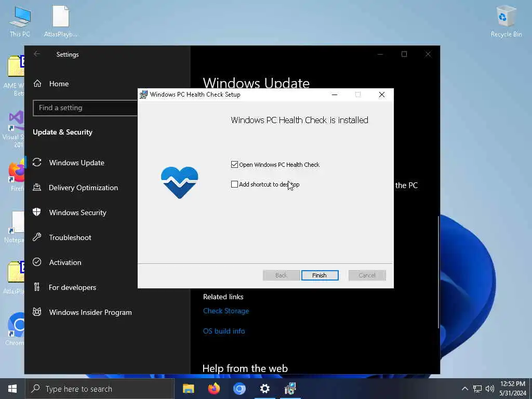The image size is (532, 399).
Task: Click the setup installer icon in title bar
Action: point(143,95)
